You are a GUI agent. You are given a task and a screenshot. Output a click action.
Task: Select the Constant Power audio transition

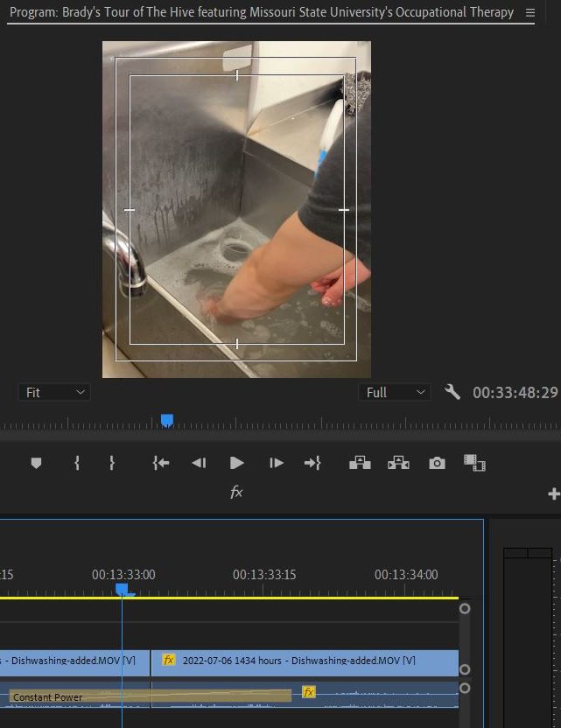tap(151, 696)
